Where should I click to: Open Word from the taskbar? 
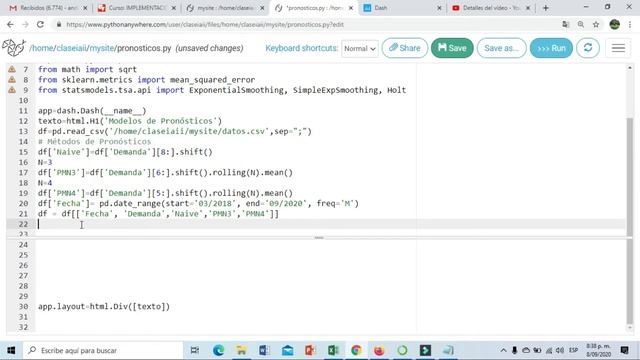[x=264, y=350]
